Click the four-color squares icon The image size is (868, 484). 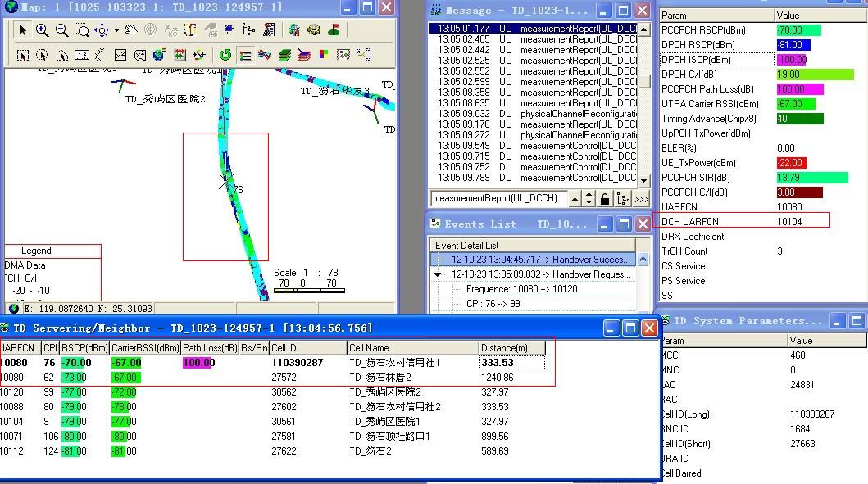click(323, 55)
